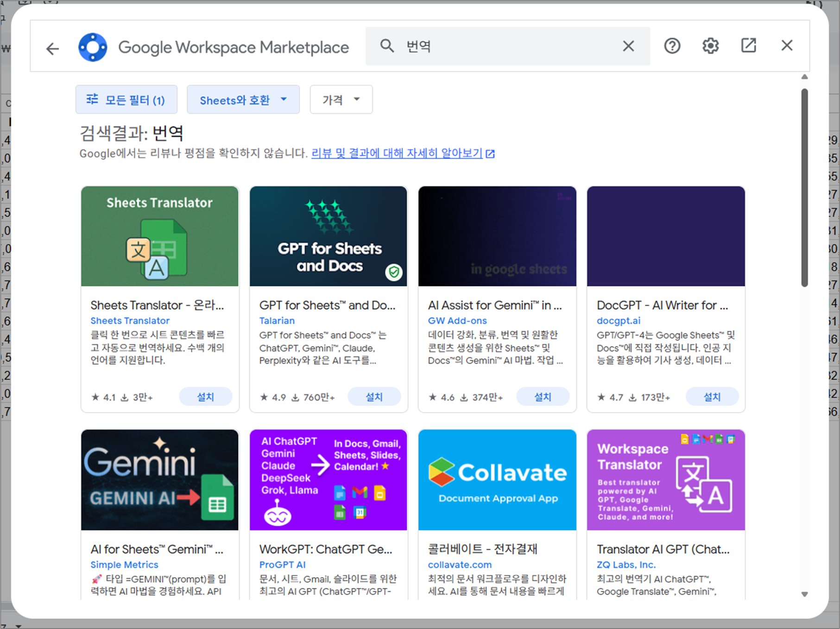Click title Translator AI GPT (Chat...
This screenshot has width=840, height=629.
[663, 549]
